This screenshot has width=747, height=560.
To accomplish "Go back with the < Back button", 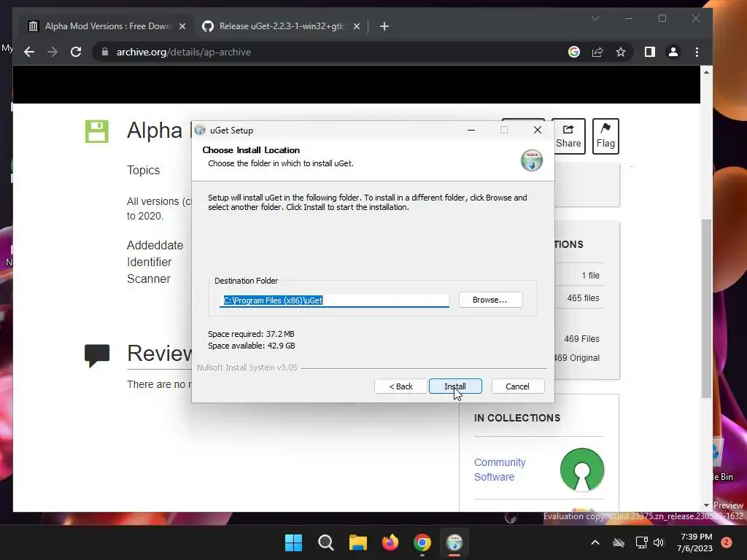I will pyautogui.click(x=400, y=386).
